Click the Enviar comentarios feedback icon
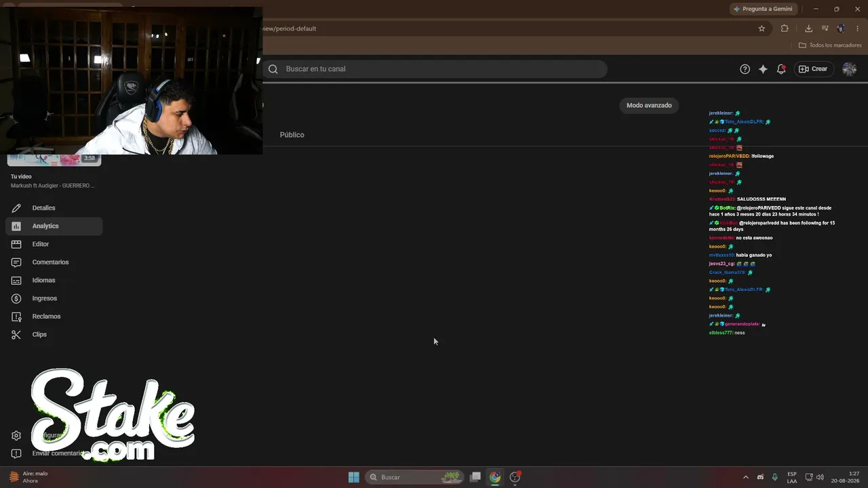Screen dimensions: 868x488 16,453
